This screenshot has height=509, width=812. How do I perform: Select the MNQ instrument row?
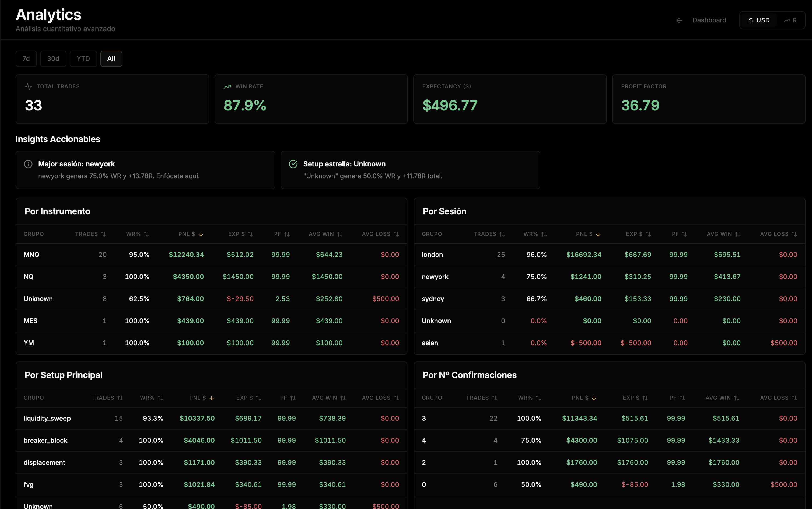(211, 255)
